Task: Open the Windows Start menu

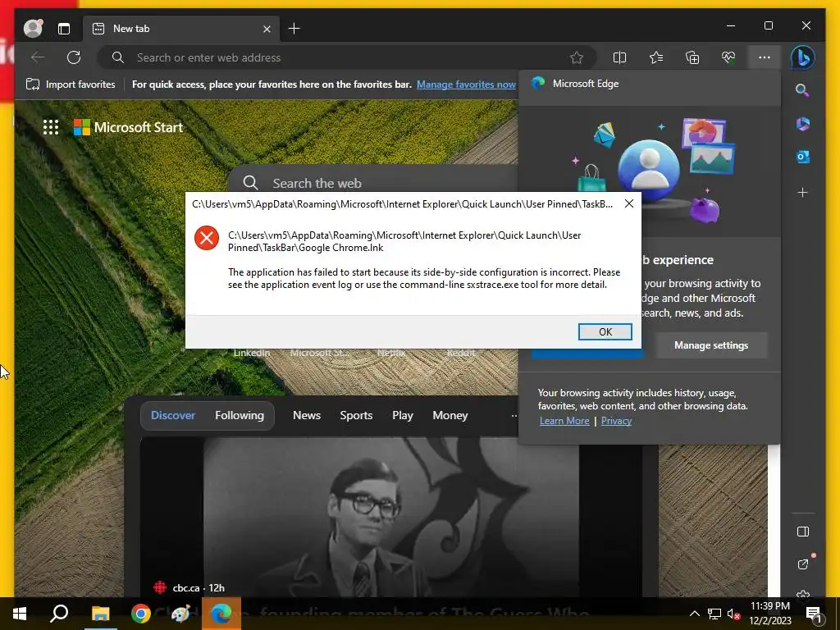Action: pos(20,614)
